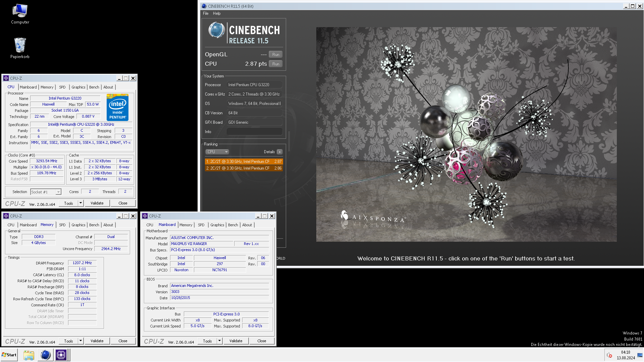Click the CPU-Z title icon of the processor window

[x=6, y=78]
